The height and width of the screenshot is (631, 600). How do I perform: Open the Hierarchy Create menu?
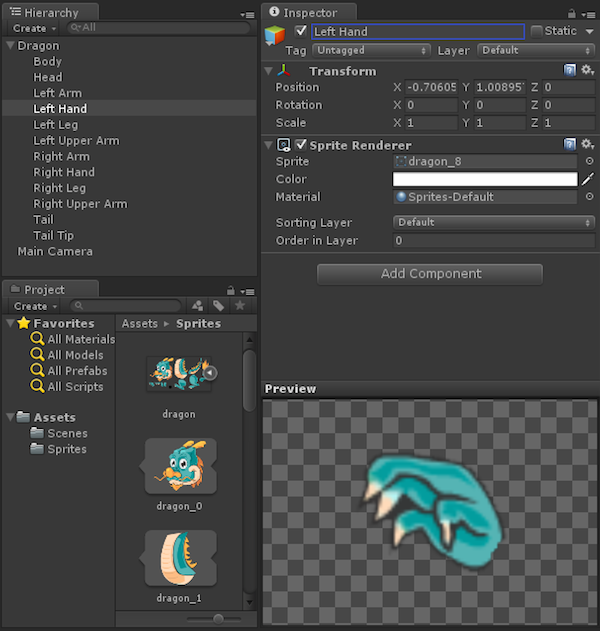34,28
